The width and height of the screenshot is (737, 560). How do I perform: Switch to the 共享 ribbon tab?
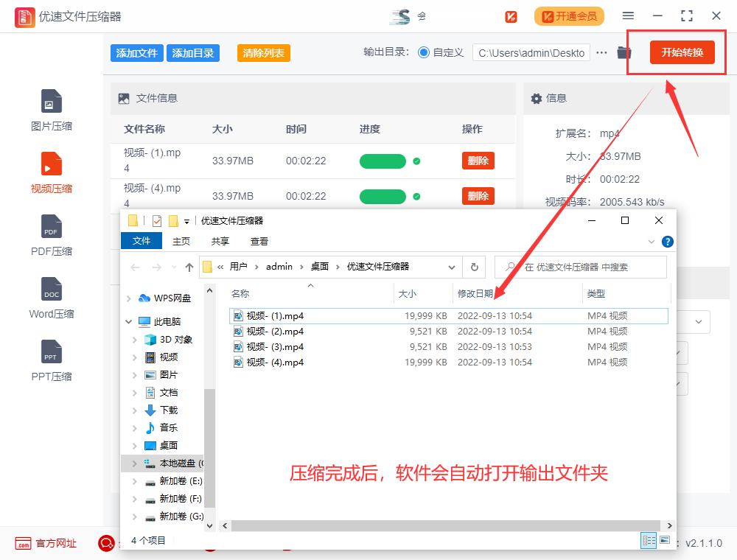point(219,241)
